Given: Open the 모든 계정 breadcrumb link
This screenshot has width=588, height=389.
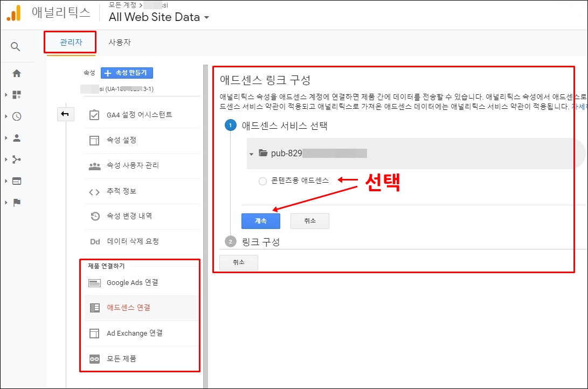Looking at the screenshot, I should click(122, 5).
